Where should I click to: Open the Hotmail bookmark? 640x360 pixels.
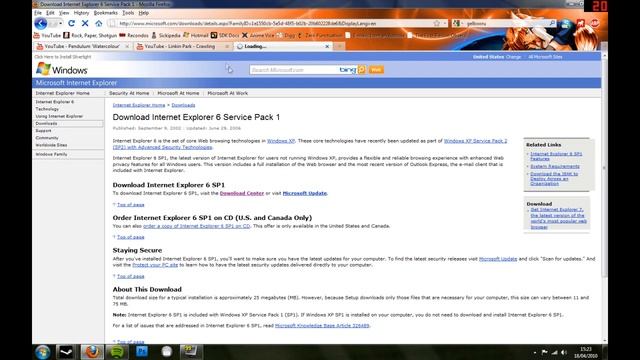tap(196, 36)
